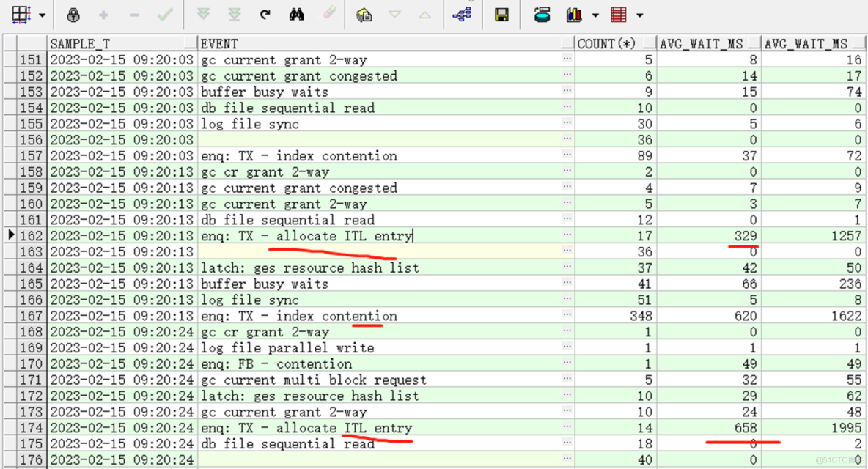868x469 pixels.
Task: Open ellipsis editor for row 157 EVENT cell
Action: tap(567, 155)
